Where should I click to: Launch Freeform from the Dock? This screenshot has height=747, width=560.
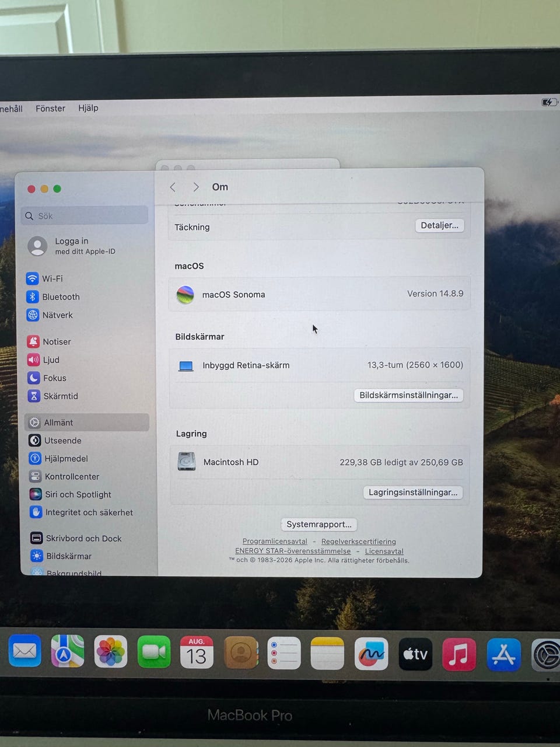coord(372,654)
